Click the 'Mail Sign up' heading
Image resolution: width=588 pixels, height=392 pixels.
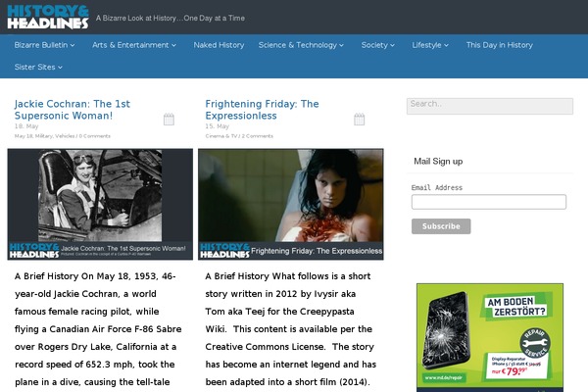(x=438, y=162)
